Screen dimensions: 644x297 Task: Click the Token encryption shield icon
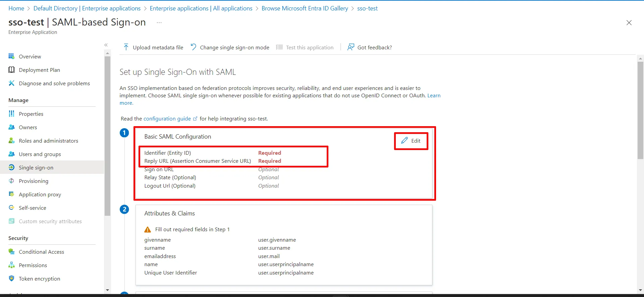tap(11, 278)
